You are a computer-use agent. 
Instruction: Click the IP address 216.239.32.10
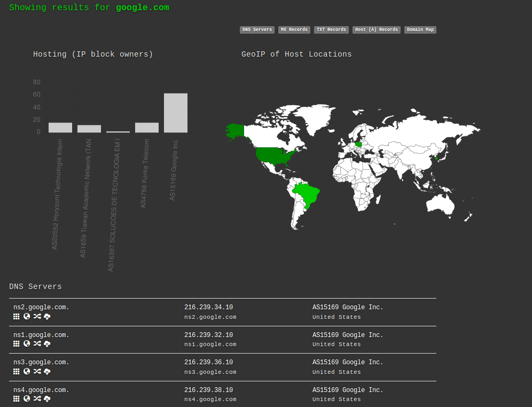click(209, 335)
